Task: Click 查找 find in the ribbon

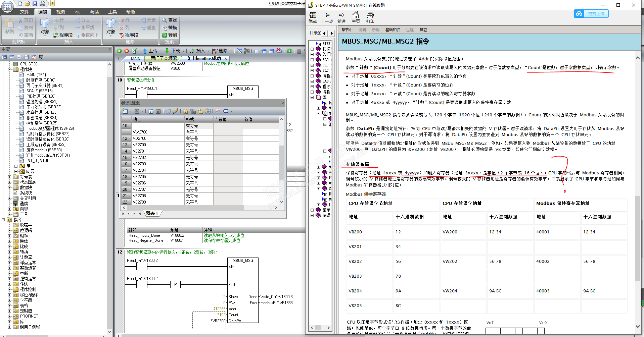Action: click(x=170, y=20)
